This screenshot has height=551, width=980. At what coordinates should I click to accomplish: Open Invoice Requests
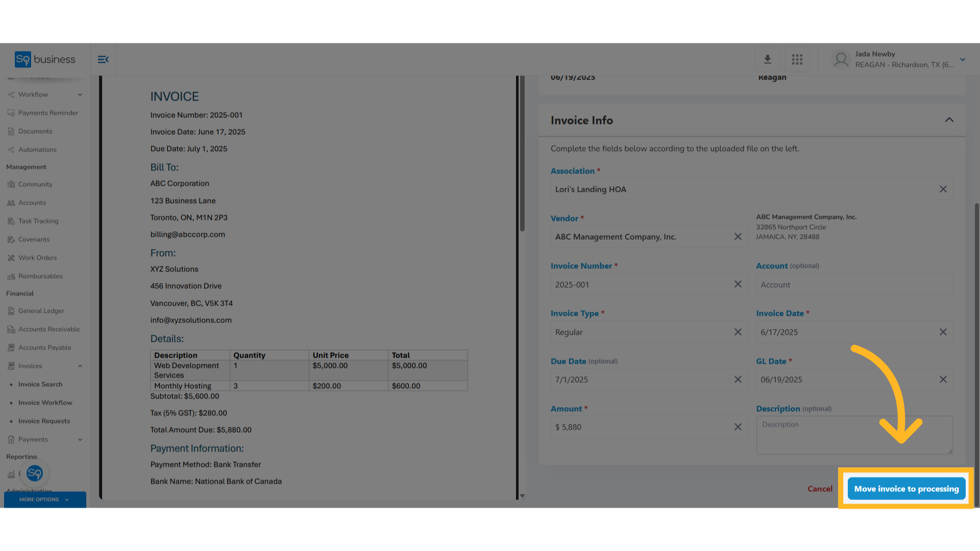pos(44,421)
